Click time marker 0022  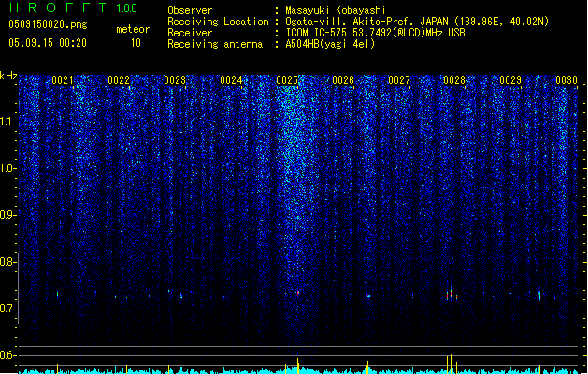119,80
